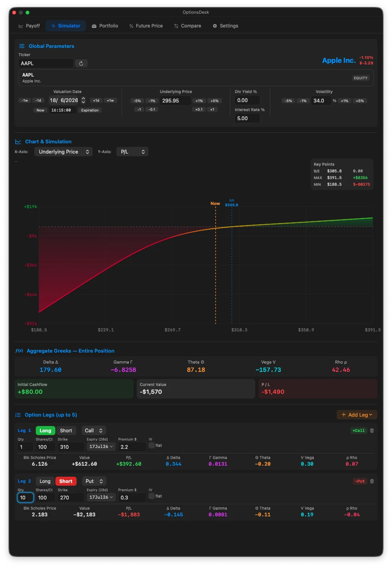The image size is (392, 567).
Task: Click underlying price -5% button
Action: (137, 101)
